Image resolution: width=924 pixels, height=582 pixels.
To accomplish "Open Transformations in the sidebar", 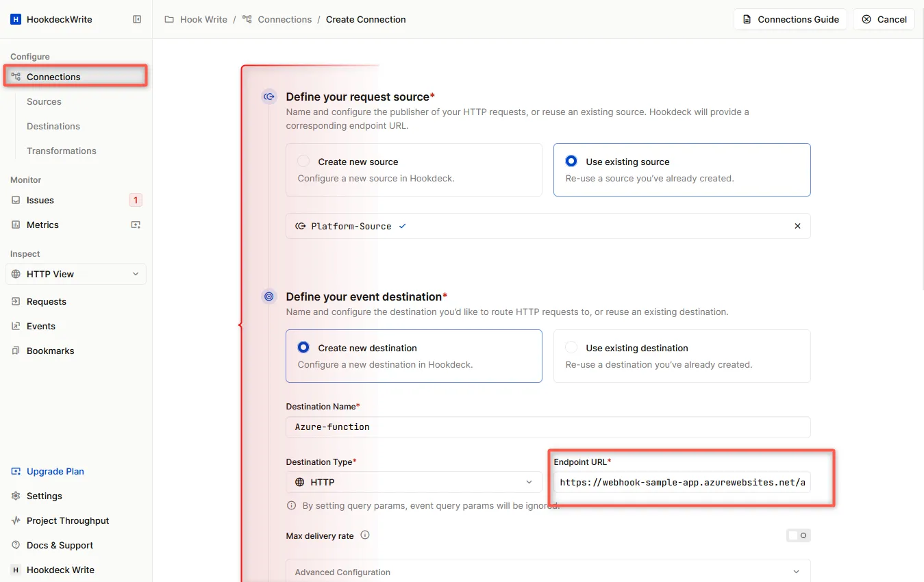I will 62,151.
